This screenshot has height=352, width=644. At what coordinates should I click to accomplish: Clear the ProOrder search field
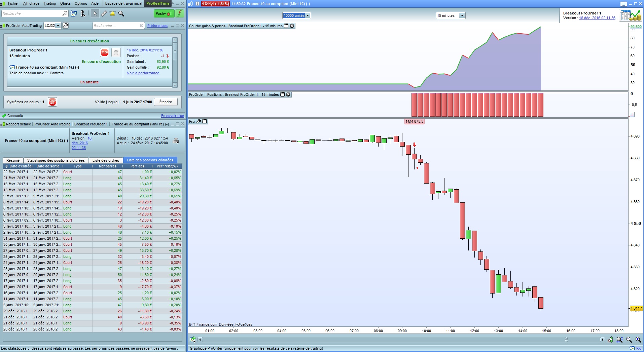click(x=141, y=26)
